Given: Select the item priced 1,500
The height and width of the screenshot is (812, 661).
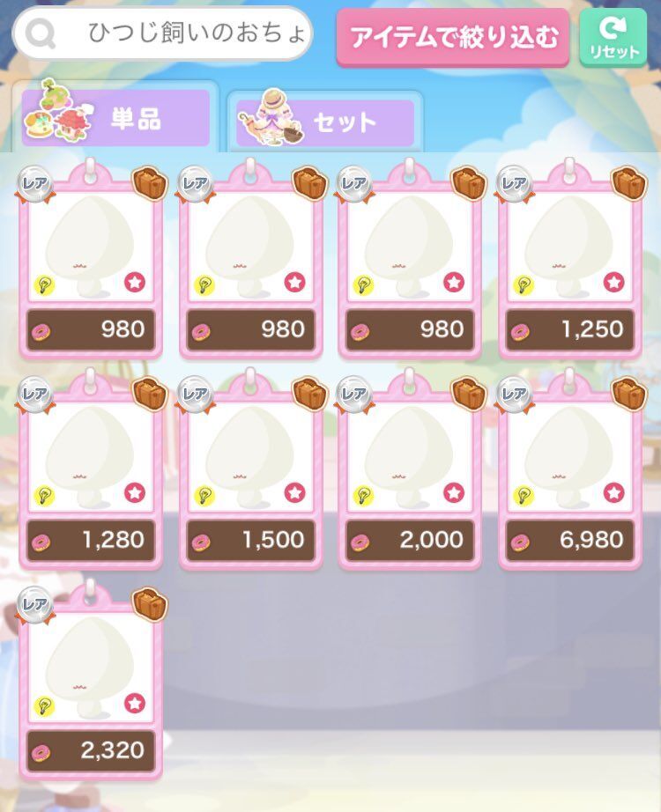Looking at the screenshot, I should pos(251,469).
